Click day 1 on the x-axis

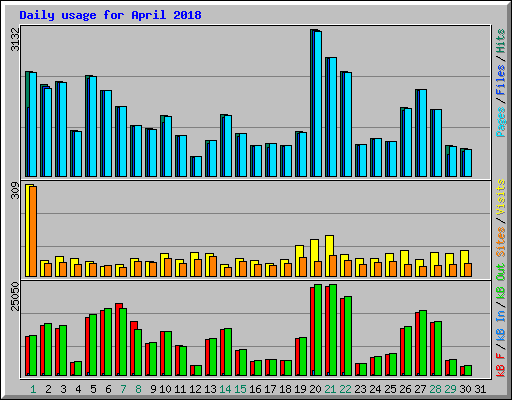point(33,389)
